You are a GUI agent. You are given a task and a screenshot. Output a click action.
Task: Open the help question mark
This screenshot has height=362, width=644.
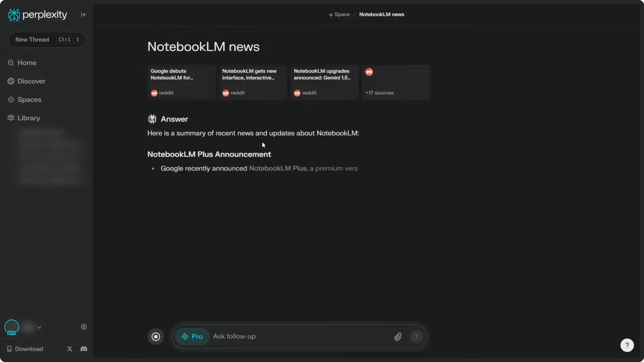[627, 345]
